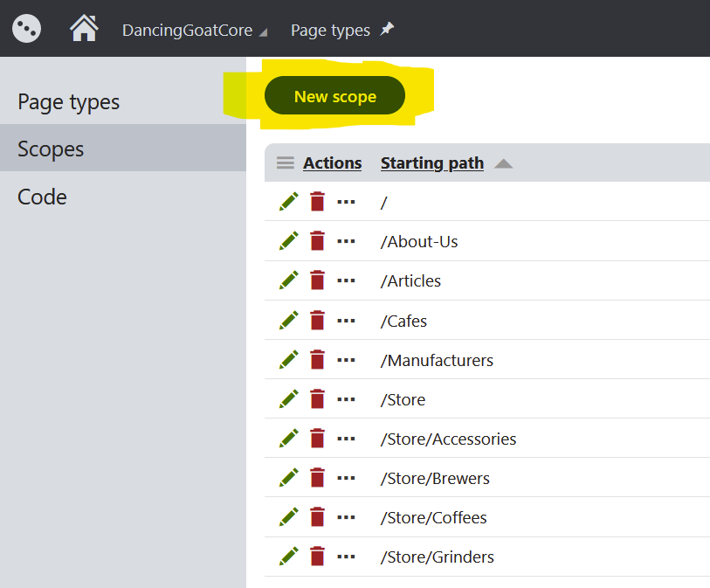Sort by the Starting path column
Image resolution: width=710 pixels, height=588 pixels.
[x=432, y=163]
